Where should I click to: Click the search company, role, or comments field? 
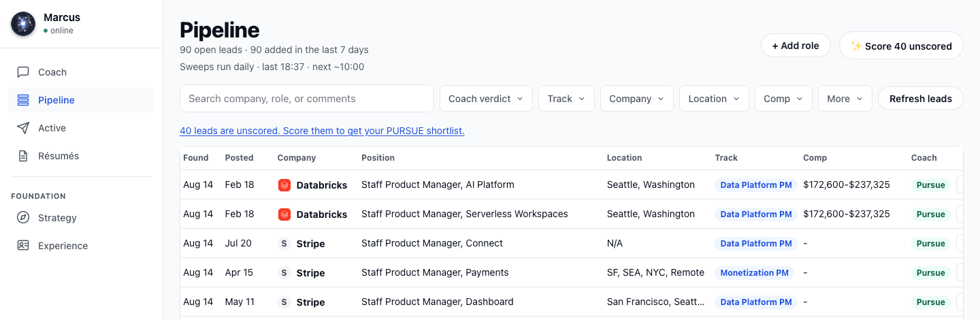(307, 99)
